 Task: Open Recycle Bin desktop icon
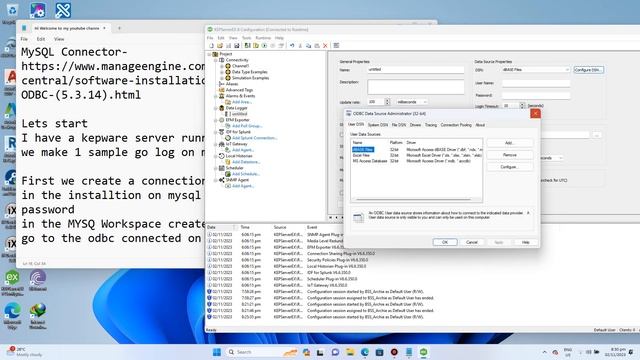click(11, 12)
